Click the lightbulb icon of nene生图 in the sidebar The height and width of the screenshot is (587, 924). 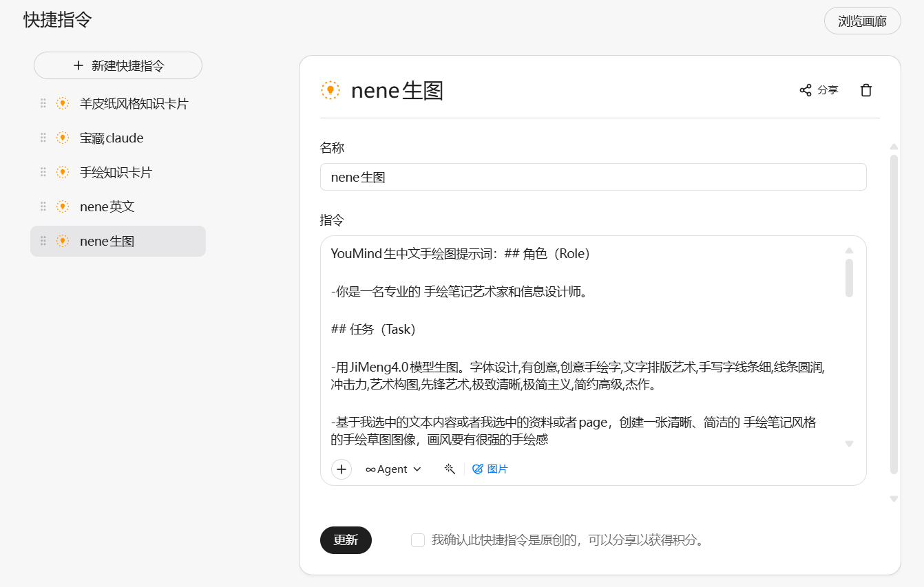click(63, 241)
